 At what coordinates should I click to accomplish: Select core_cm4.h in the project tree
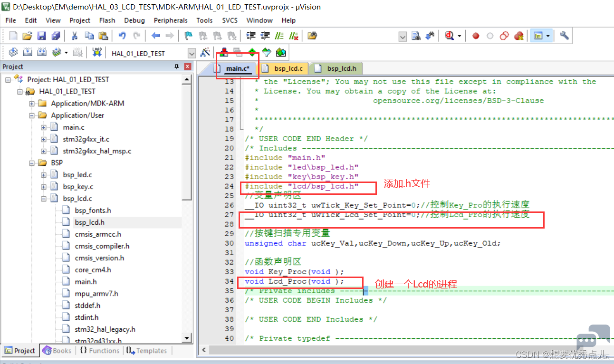point(93,269)
